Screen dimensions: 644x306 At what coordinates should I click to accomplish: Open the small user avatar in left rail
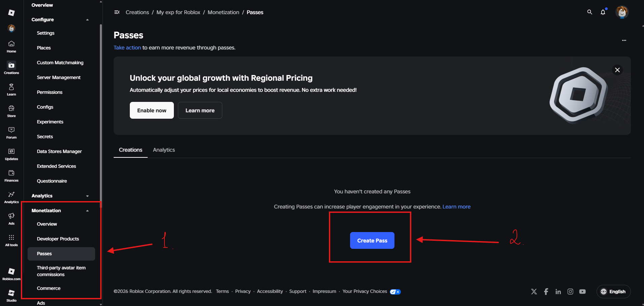[x=11, y=28]
